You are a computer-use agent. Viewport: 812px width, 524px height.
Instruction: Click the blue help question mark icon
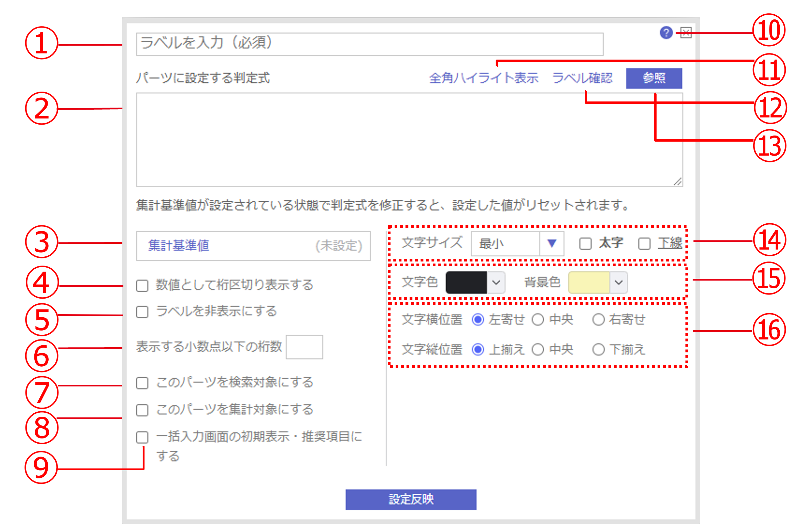click(666, 33)
